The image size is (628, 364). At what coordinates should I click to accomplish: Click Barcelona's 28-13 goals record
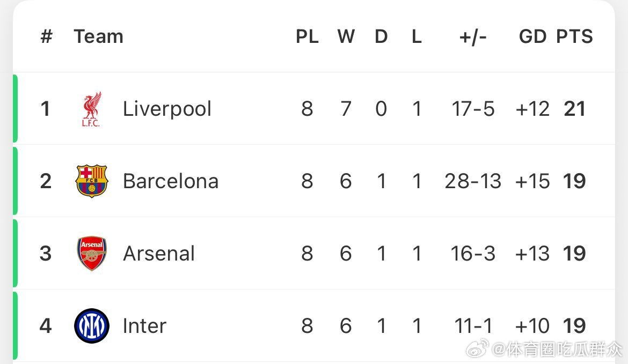tap(473, 181)
